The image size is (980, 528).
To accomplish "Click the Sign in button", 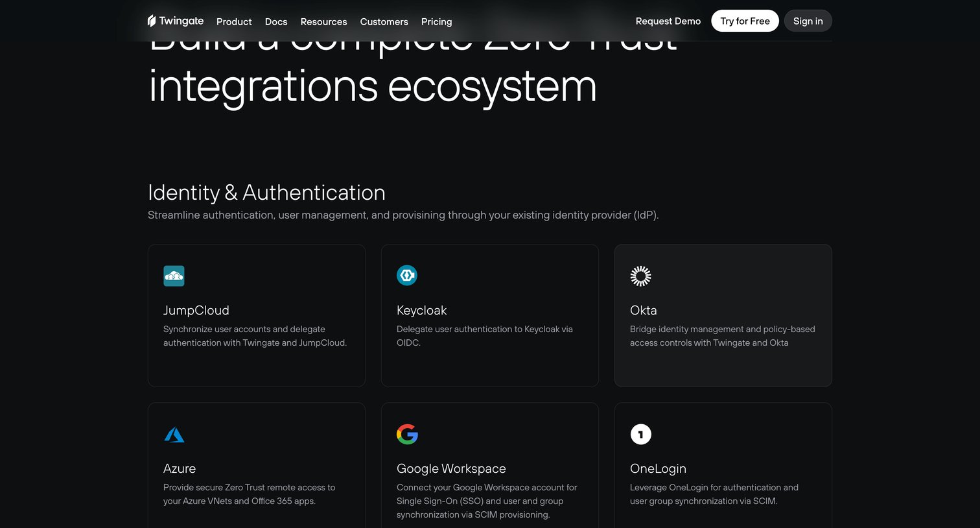I will [x=808, y=21].
